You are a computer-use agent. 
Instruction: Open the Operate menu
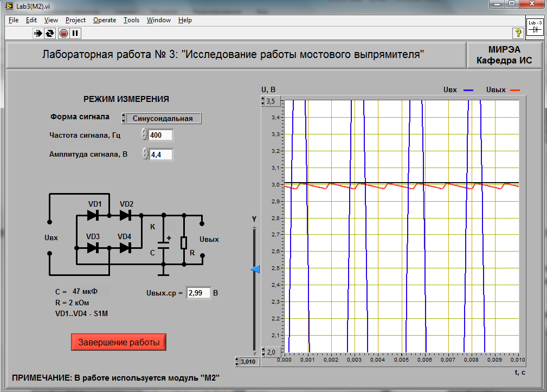[x=105, y=20]
